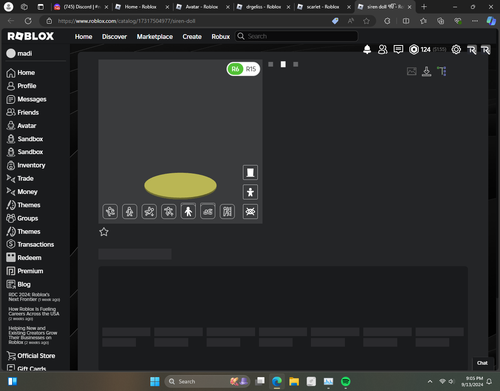Viewport: 500px width, 391px height.
Task: Open Profile from the sidebar
Action: click(x=21, y=86)
